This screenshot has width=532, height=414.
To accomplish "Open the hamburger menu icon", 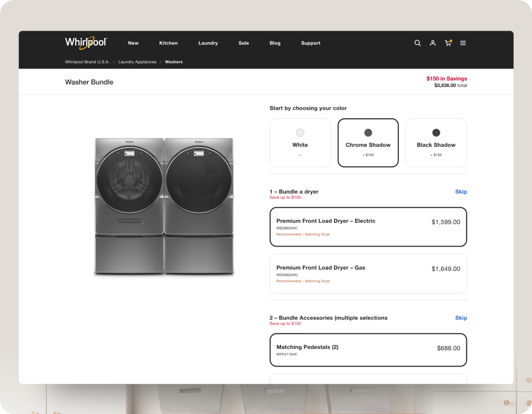I will click(463, 43).
